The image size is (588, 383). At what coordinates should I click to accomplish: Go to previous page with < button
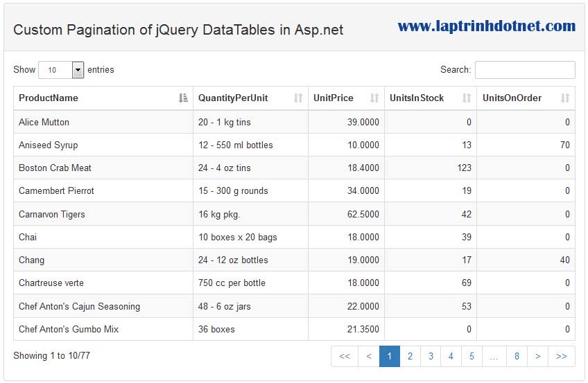click(x=369, y=356)
